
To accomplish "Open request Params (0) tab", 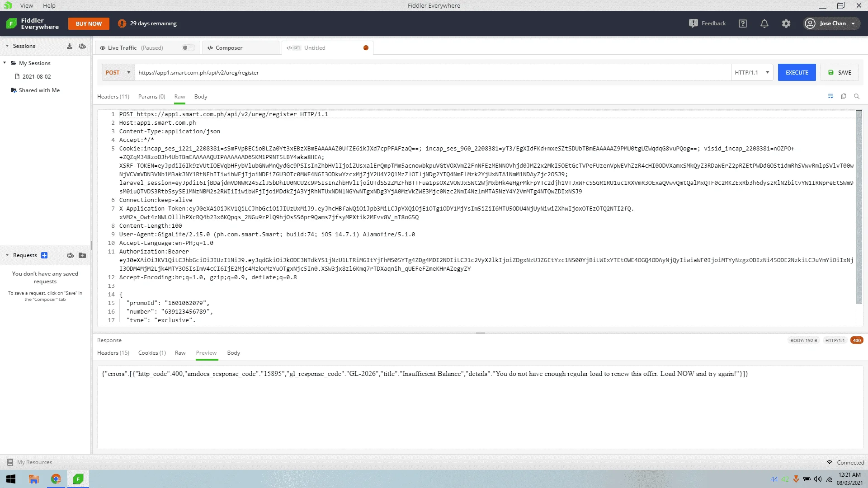I will pyautogui.click(x=152, y=97).
